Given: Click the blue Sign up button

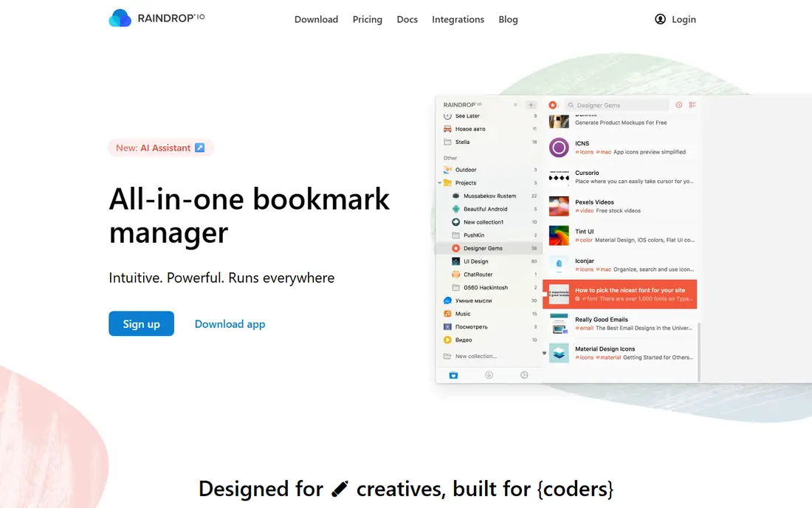Looking at the screenshot, I should pos(142,323).
